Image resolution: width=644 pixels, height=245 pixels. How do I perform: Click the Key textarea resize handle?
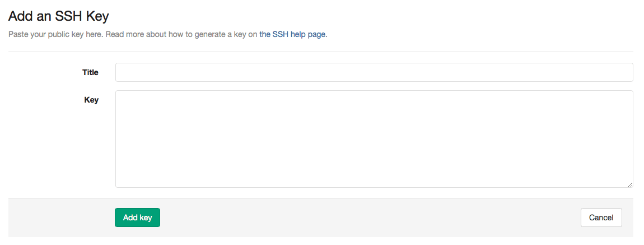(x=630, y=184)
